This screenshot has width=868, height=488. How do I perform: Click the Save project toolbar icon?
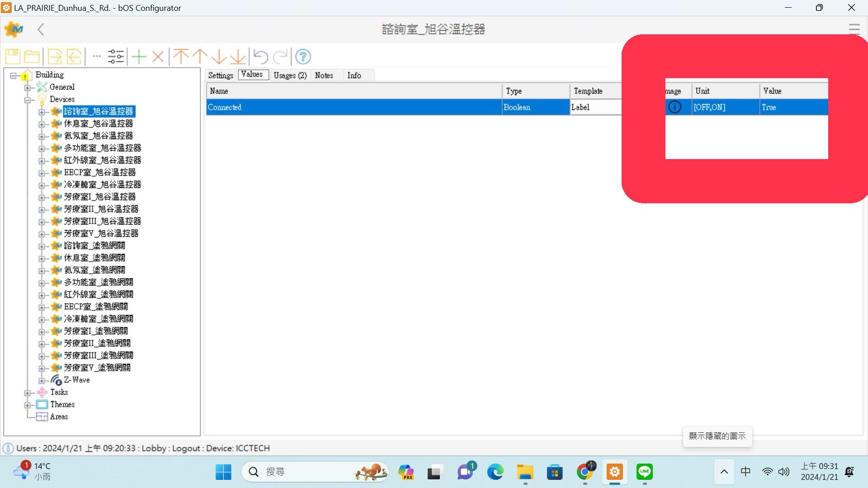(x=13, y=57)
